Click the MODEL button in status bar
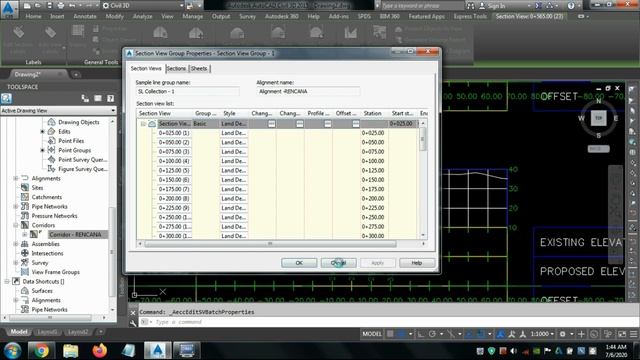 [372, 334]
